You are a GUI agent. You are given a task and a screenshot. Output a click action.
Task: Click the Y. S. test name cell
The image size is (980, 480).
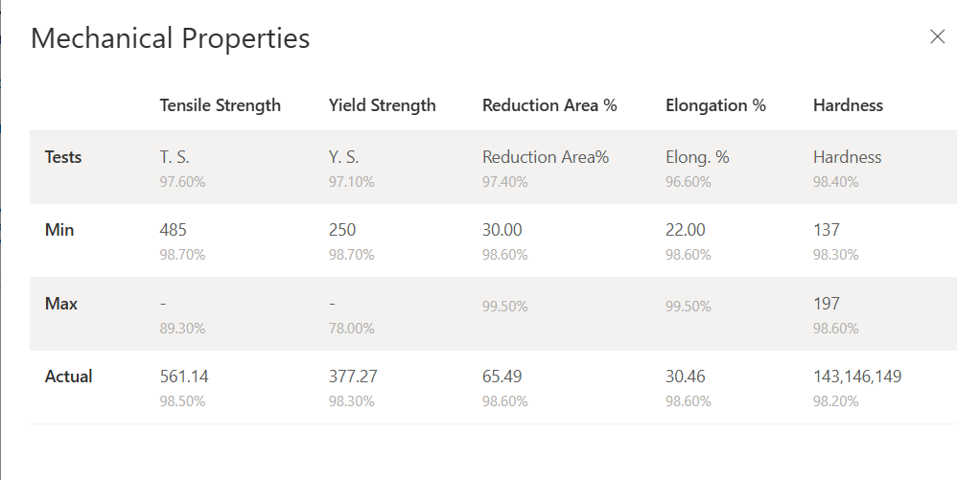click(x=344, y=157)
